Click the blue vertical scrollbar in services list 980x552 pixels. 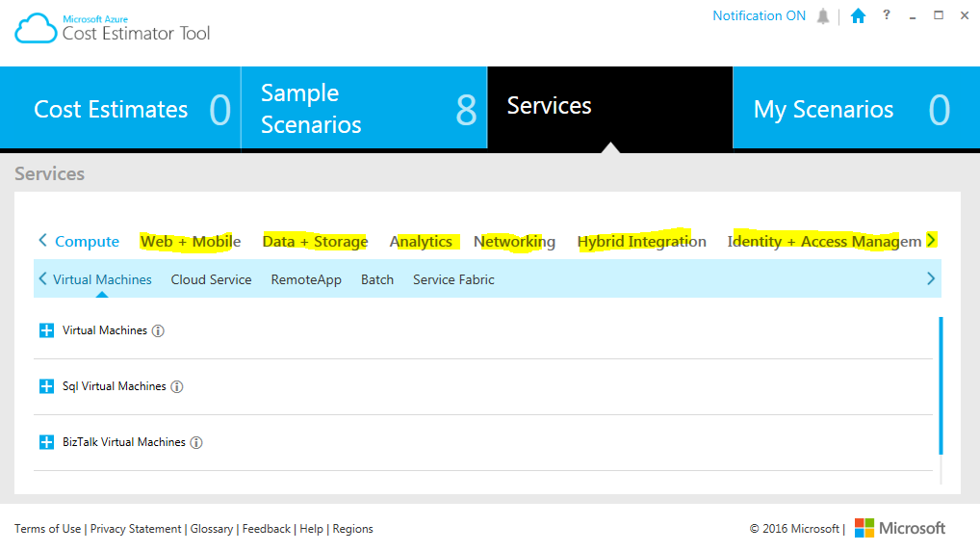(x=940, y=385)
